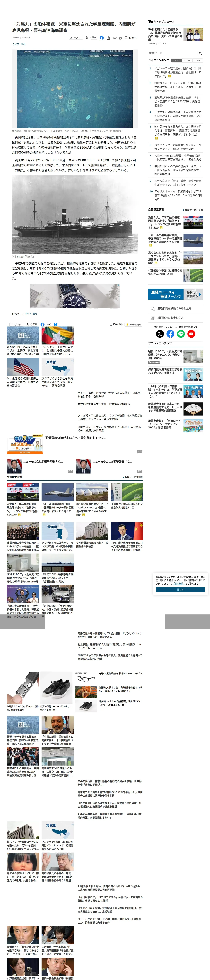Screen dimensions: 210x980
Task: Follow Sankei on LINE green icon
Action: (181, 334)
